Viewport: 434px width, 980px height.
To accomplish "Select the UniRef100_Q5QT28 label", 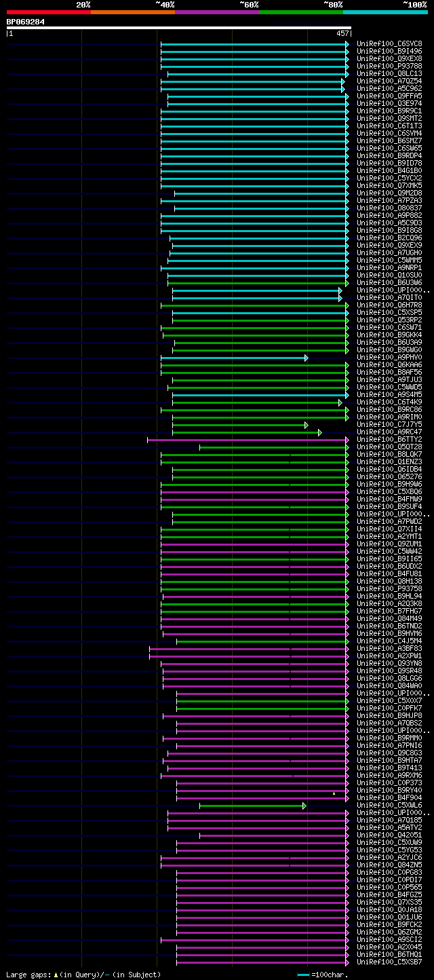I will point(389,447).
